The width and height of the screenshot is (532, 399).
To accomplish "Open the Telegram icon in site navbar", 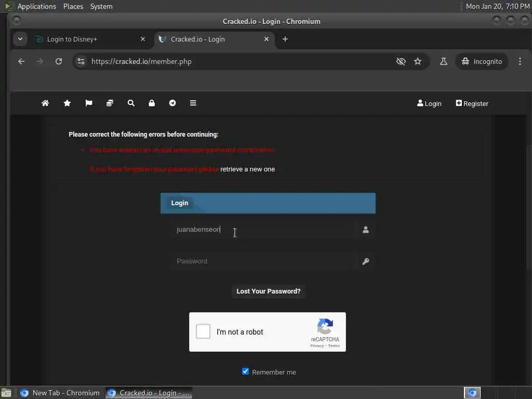I will [172, 103].
